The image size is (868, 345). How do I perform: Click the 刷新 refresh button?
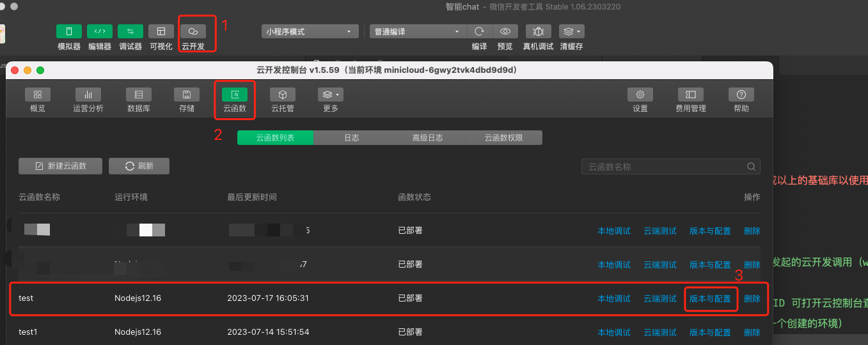tap(139, 166)
